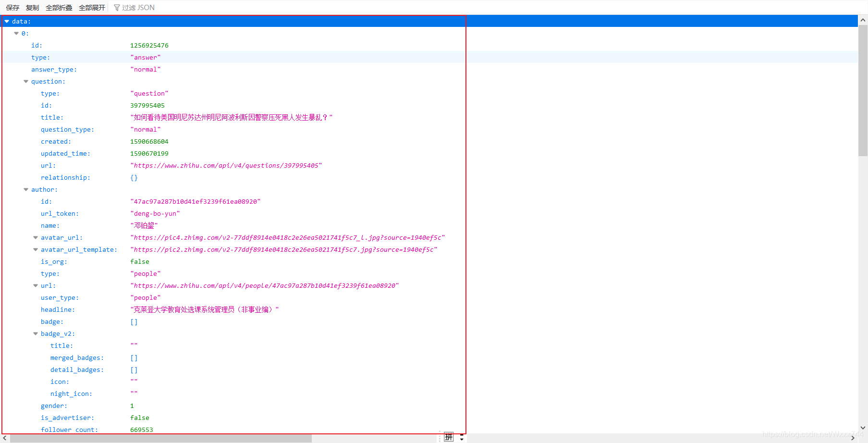This screenshot has width=868, height=443.
Task: Click the horizontal scrollbar thumb
Action: coord(161,438)
